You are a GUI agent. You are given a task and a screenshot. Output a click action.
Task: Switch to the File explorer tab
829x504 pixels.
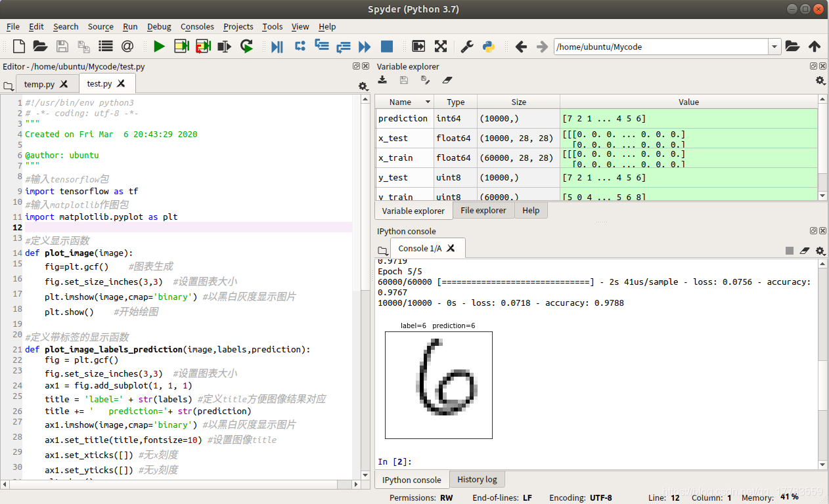pos(483,211)
